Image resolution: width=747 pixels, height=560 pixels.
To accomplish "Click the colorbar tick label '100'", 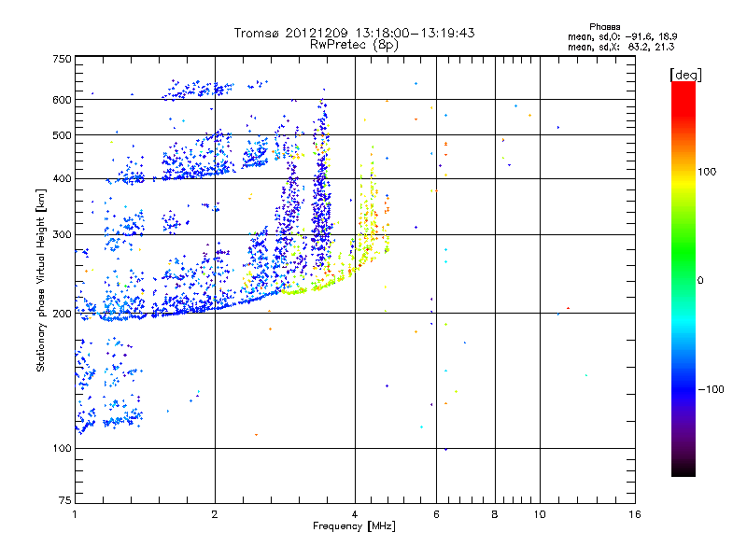I will click(707, 172).
